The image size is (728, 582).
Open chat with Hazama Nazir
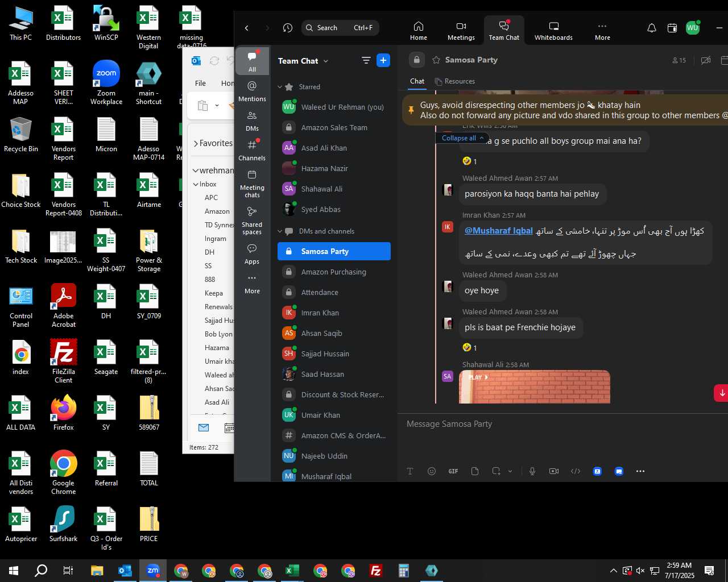tap(334, 168)
